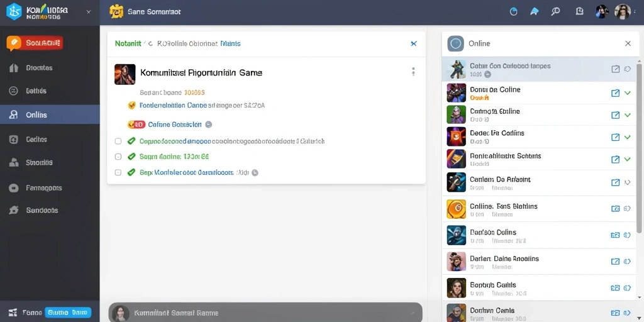
Task: Click the yellow check badge icon
Action: point(132,105)
